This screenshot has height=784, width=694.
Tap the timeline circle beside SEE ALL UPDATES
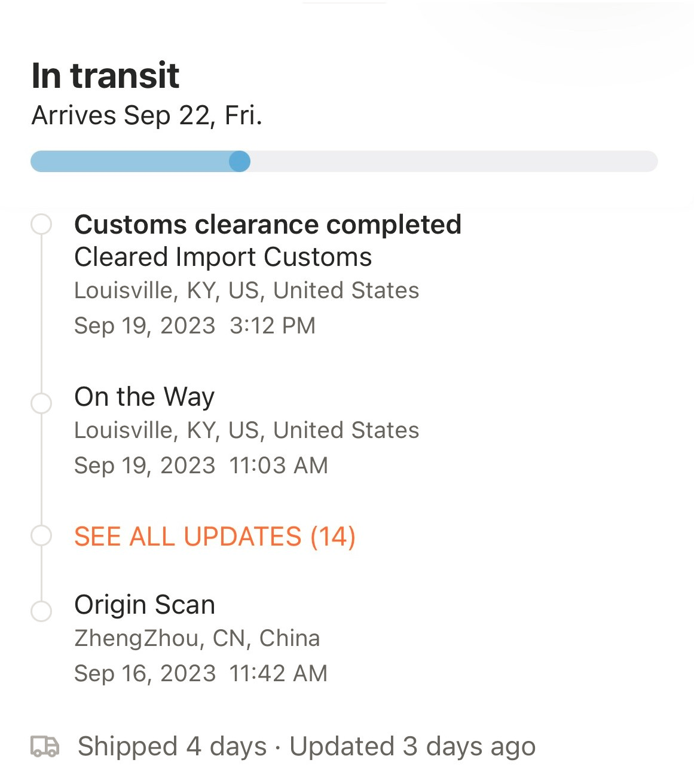point(41,535)
